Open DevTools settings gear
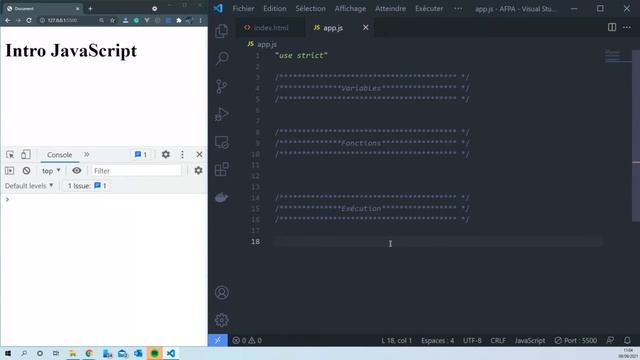The width and height of the screenshot is (640, 360). click(x=165, y=154)
